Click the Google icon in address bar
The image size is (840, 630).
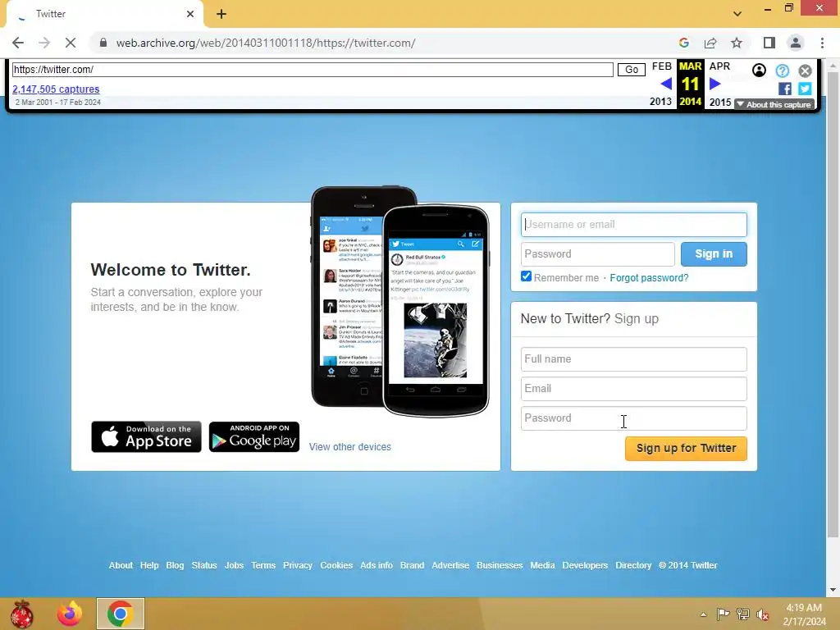(683, 43)
